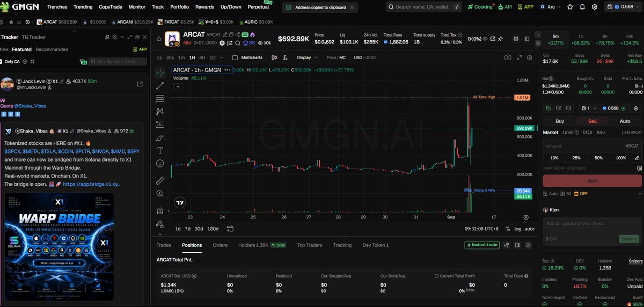The width and height of the screenshot is (644, 307).
Task: Open the Warp Bridge image thumbnail
Action: tap(60, 246)
